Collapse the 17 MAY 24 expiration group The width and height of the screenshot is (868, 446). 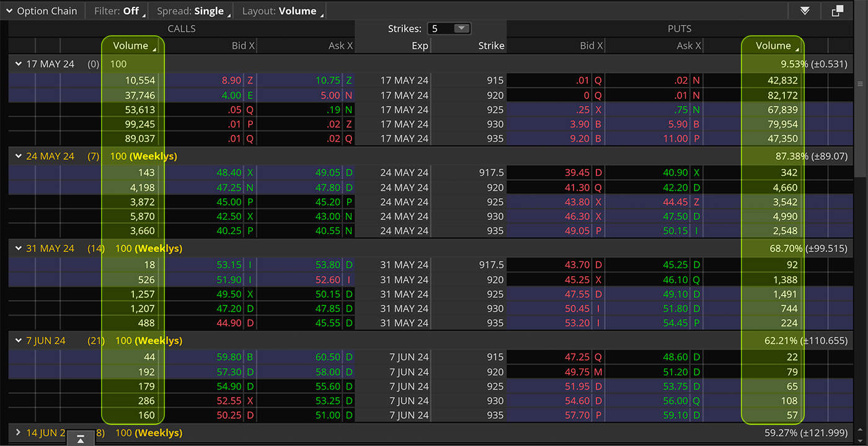pyautogui.click(x=18, y=64)
